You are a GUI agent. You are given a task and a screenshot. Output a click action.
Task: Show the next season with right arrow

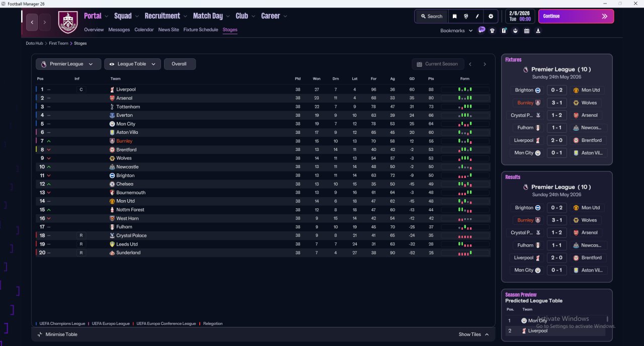coord(485,64)
